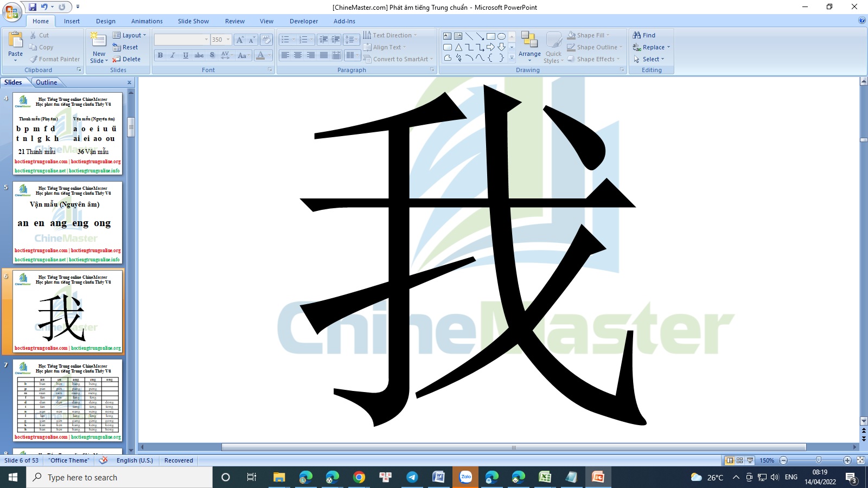868x488 pixels.
Task: Click the zoom slider handle
Action: (x=819, y=460)
